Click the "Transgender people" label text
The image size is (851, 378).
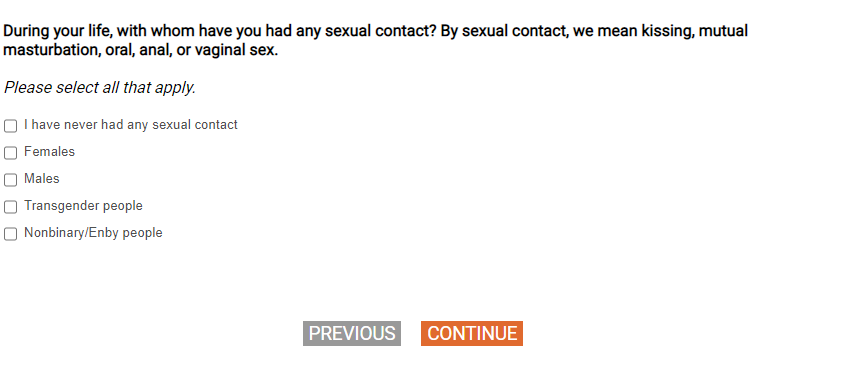click(x=84, y=206)
